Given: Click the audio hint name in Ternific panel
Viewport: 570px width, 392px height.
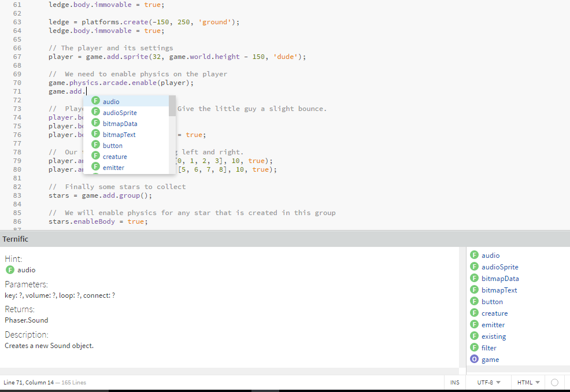Looking at the screenshot, I should pyautogui.click(x=26, y=270).
